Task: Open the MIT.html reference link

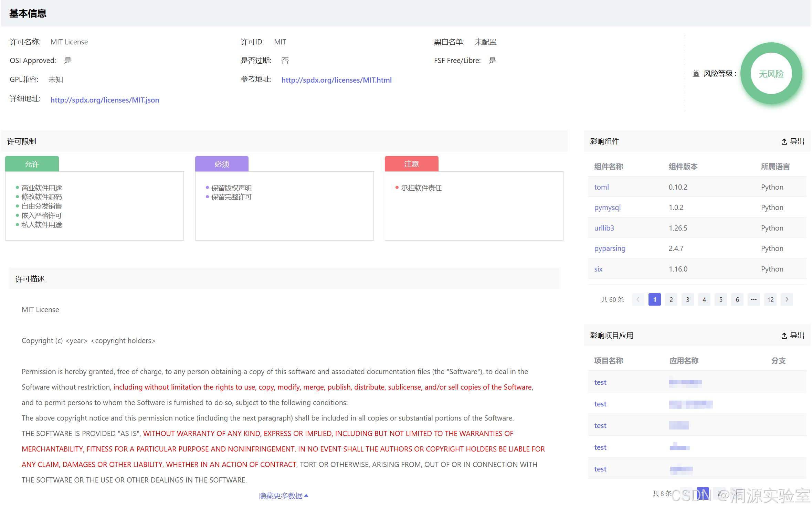Action: [x=336, y=80]
